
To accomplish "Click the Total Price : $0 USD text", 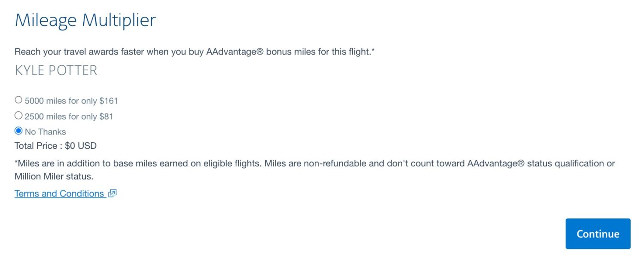I will coord(55,145).
